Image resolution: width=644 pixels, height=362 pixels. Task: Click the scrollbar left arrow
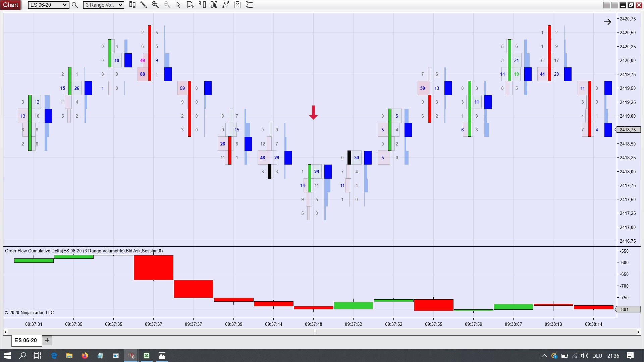5,332
